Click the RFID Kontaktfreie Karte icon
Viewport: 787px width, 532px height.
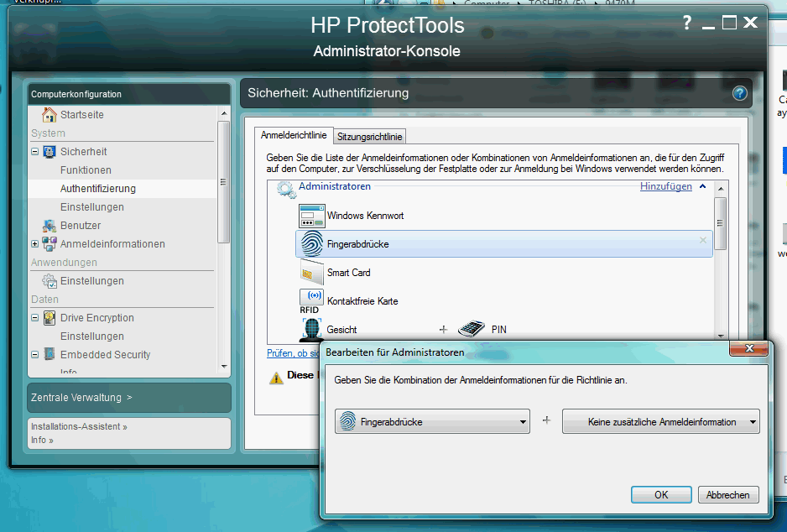click(311, 301)
